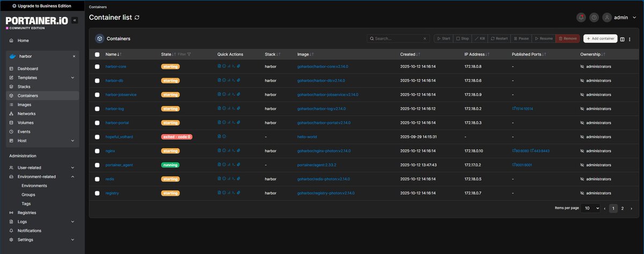The width and height of the screenshot is (644, 254).
Task: Click the Restart button in the toolbar
Action: tap(499, 39)
